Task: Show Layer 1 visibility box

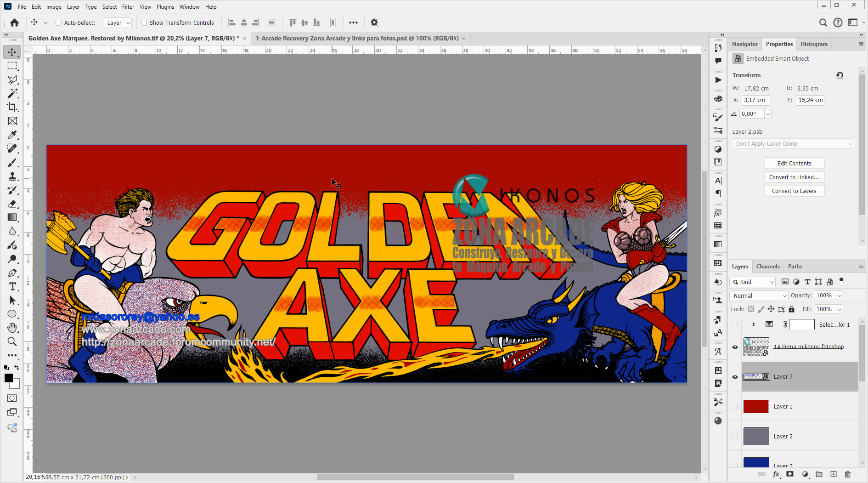Action: 735,407
